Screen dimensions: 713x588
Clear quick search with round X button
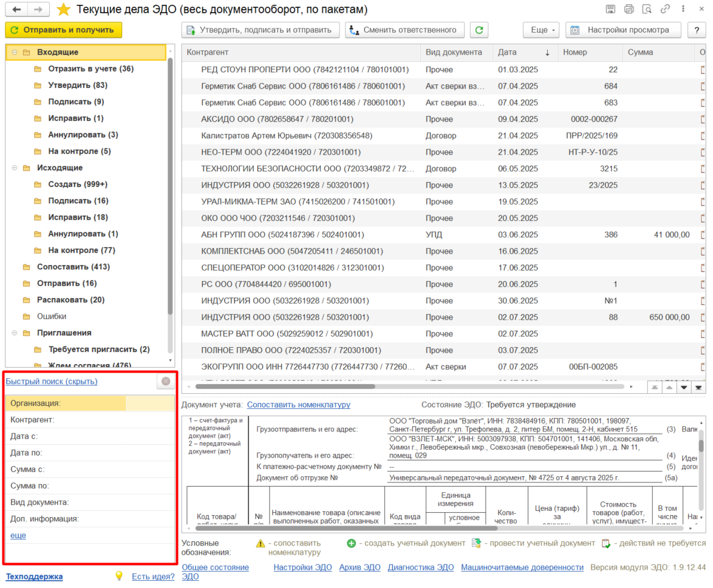coord(166,381)
